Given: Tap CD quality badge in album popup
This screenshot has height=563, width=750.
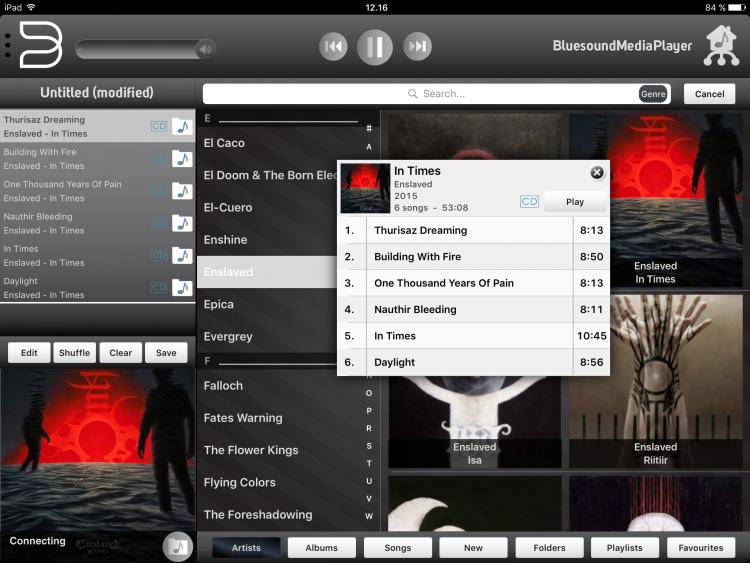Looking at the screenshot, I should point(529,201).
